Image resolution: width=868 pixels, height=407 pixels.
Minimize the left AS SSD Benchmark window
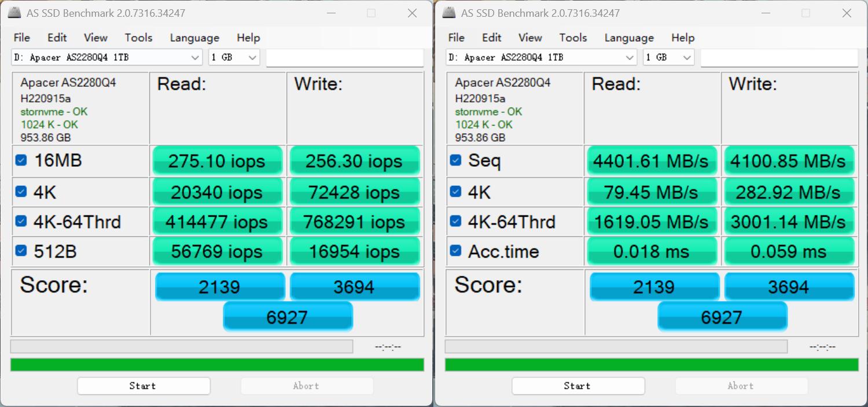coord(330,13)
